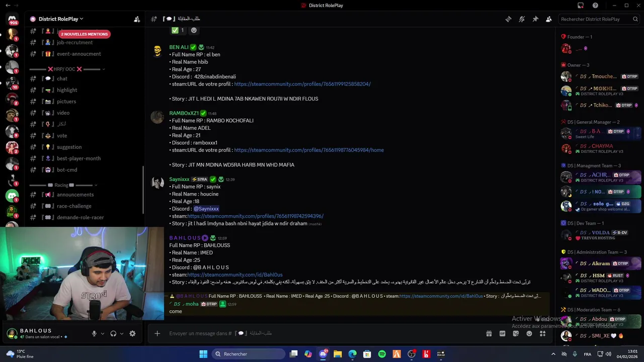The width and height of the screenshot is (644, 362).
Task: Toggle microphone mute
Action: 94,333
